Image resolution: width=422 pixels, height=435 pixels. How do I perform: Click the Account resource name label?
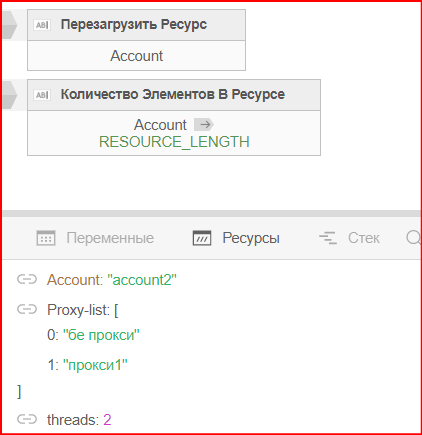[x=75, y=280]
